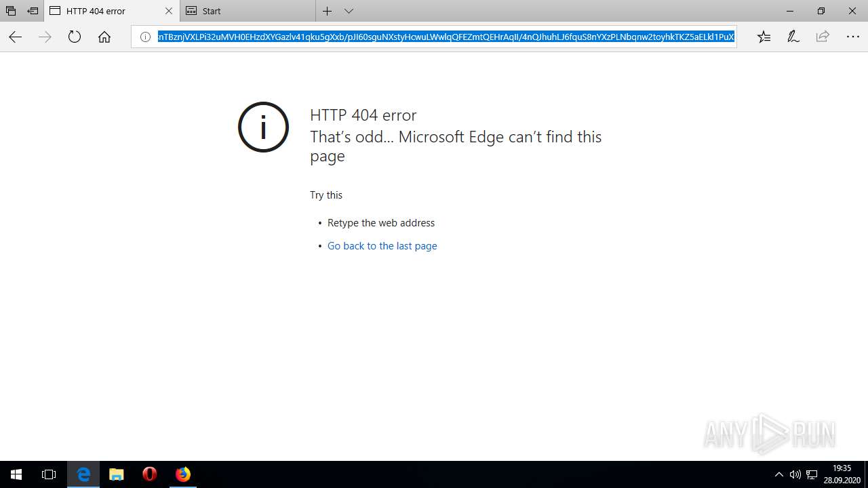
Task: Open the Windows Start menu
Action: 16,474
